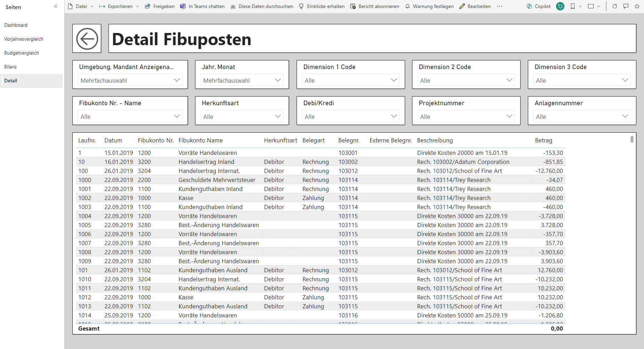Open the Exportieren menu
Image resolution: width=644 pixels, height=349 pixels.
pos(119,6)
